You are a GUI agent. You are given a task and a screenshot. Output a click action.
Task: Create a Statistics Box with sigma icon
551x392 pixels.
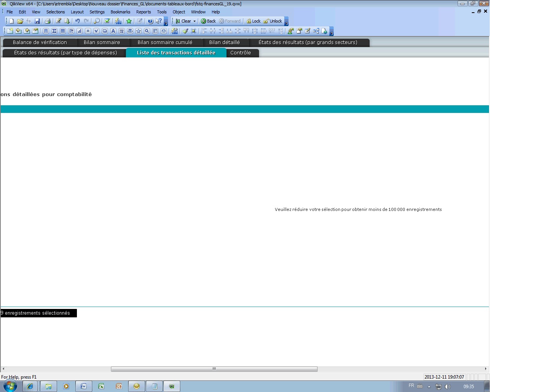pyautogui.click(x=54, y=31)
